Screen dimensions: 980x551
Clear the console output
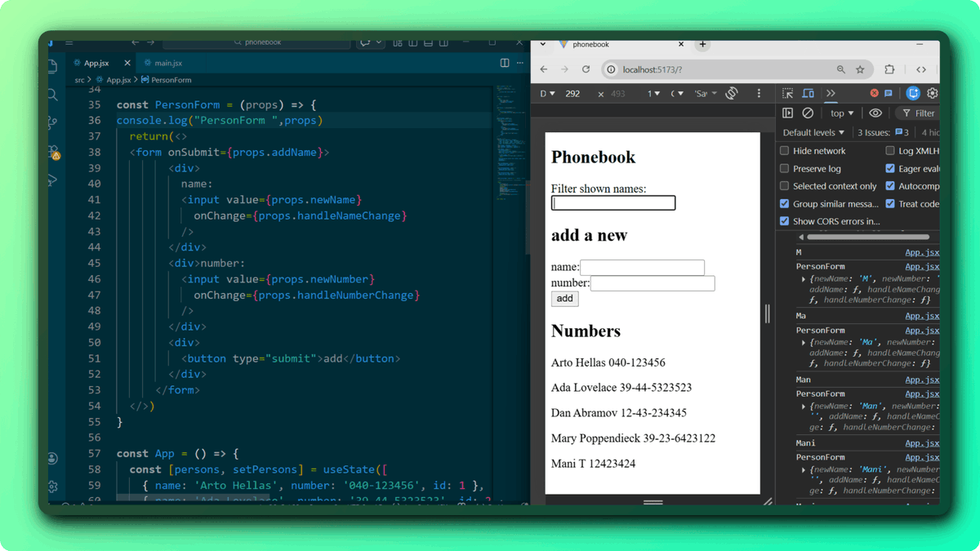(808, 113)
